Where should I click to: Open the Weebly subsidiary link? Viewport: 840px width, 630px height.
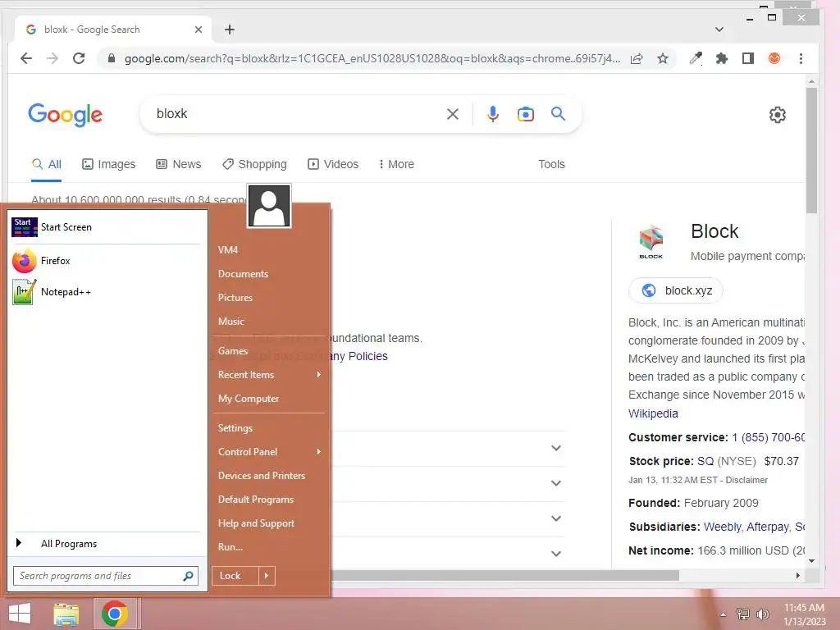tap(722, 527)
